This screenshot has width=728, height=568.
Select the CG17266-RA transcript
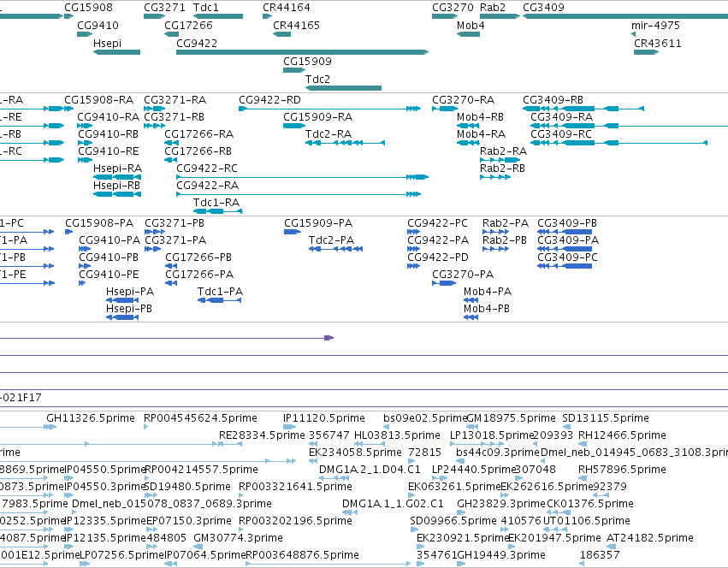pyautogui.click(x=171, y=143)
